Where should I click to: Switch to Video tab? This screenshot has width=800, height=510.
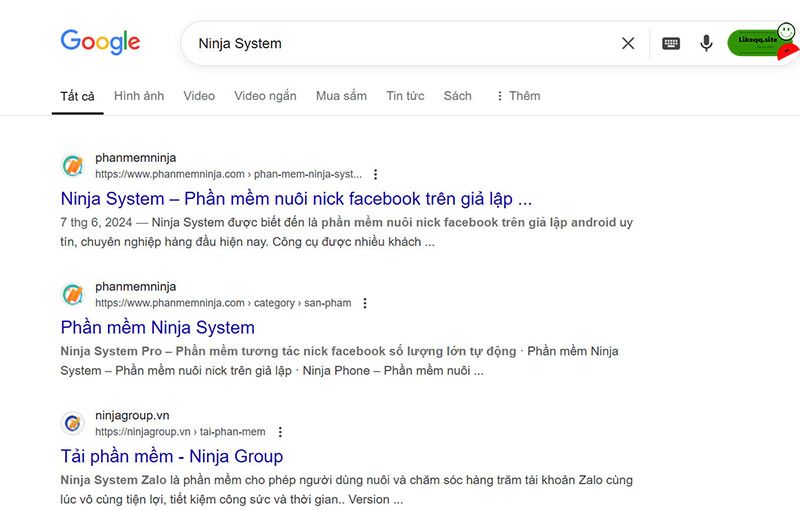point(199,96)
